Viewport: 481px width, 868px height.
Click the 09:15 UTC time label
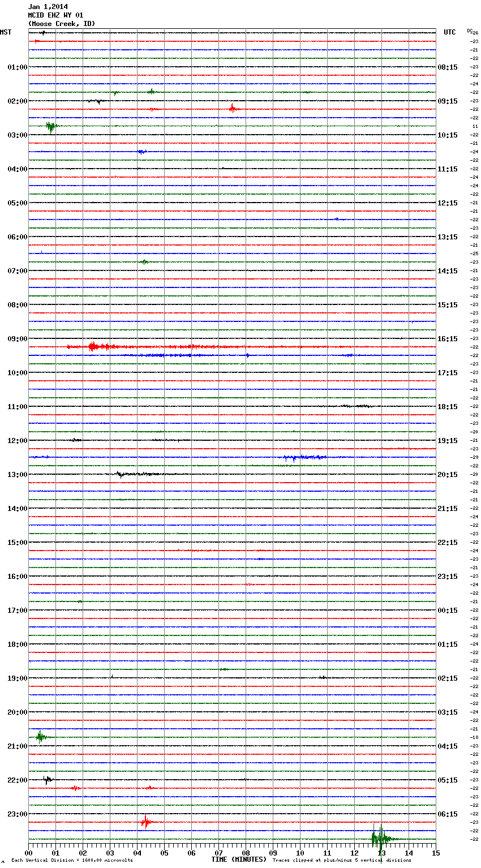pyautogui.click(x=448, y=101)
